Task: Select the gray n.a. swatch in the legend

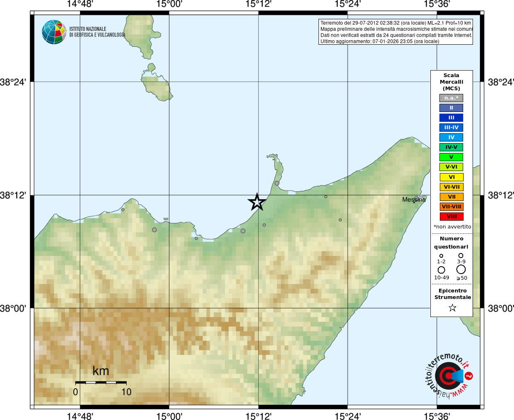Action: (x=451, y=98)
